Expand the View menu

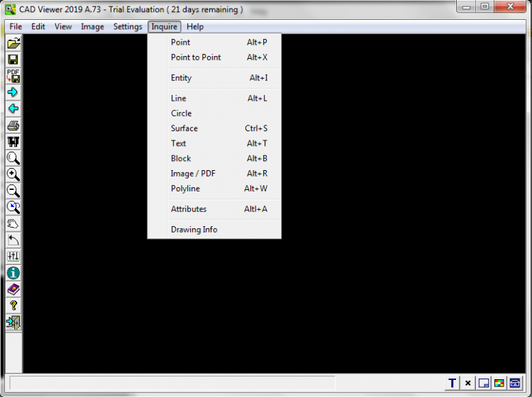[x=63, y=27]
